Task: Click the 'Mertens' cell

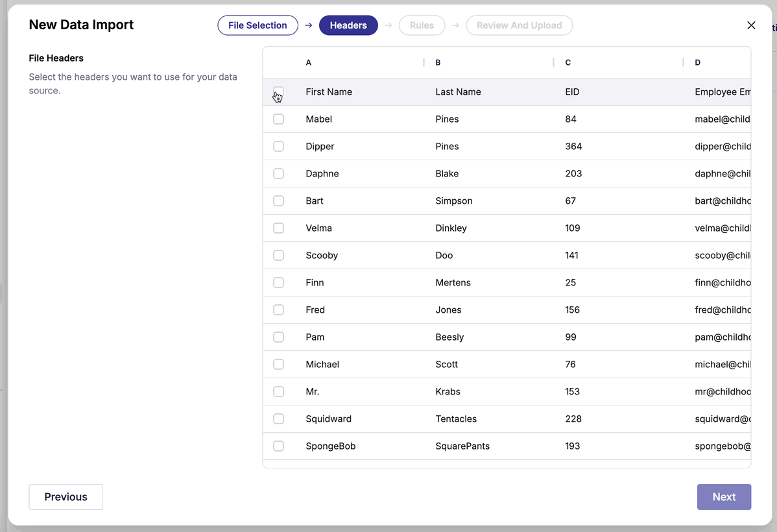Action: click(x=453, y=283)
